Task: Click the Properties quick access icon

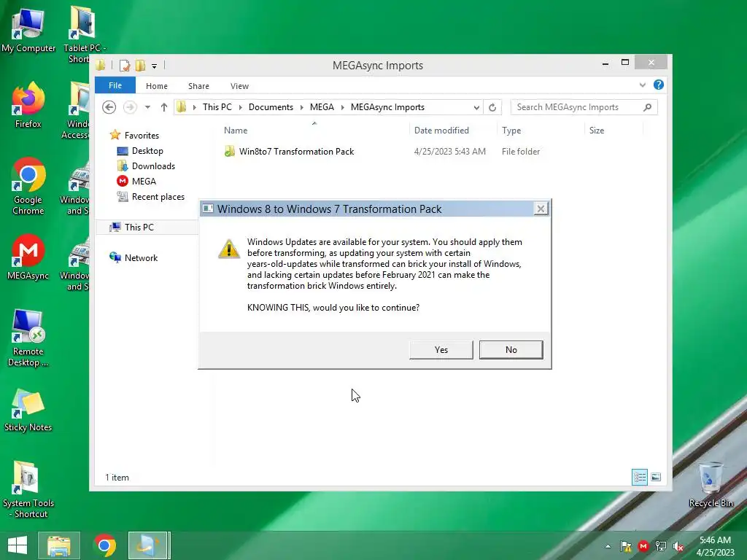Action: 124,65
